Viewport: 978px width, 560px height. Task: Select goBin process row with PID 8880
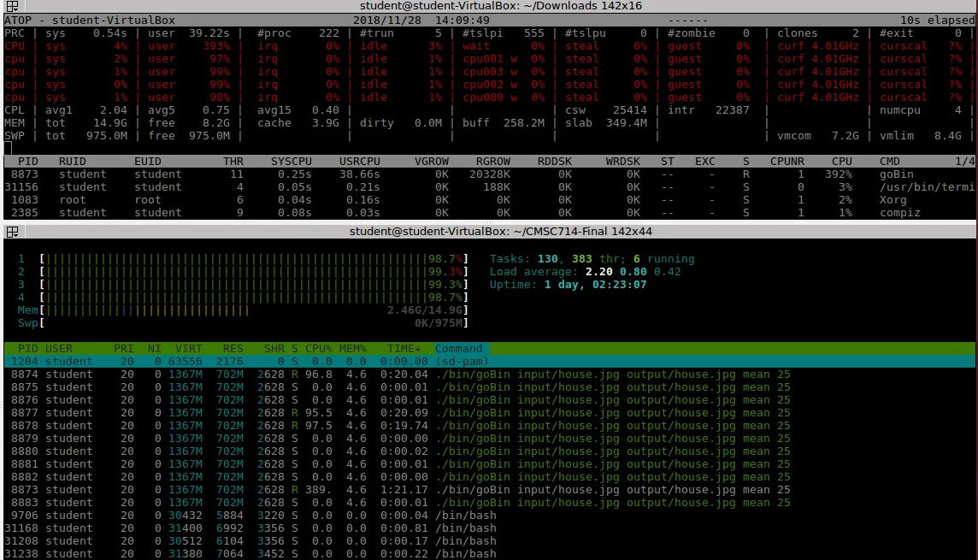(x=490, y=451)
